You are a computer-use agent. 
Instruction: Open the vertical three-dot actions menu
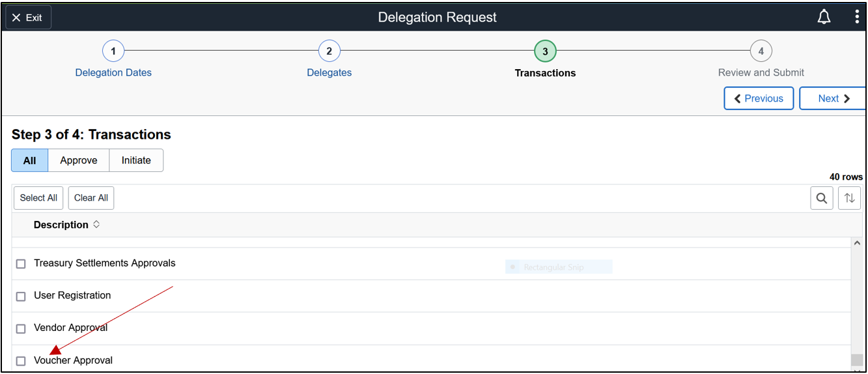857,18
